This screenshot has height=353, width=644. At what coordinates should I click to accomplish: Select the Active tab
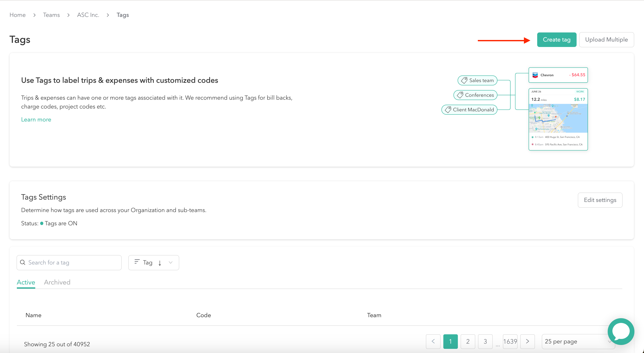tap(26, 282)
